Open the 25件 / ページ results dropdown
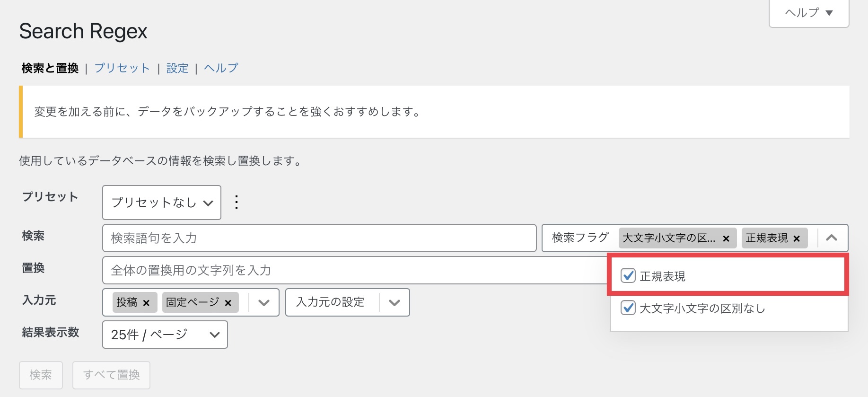This screenshot has width=868, height=397. 165,335
